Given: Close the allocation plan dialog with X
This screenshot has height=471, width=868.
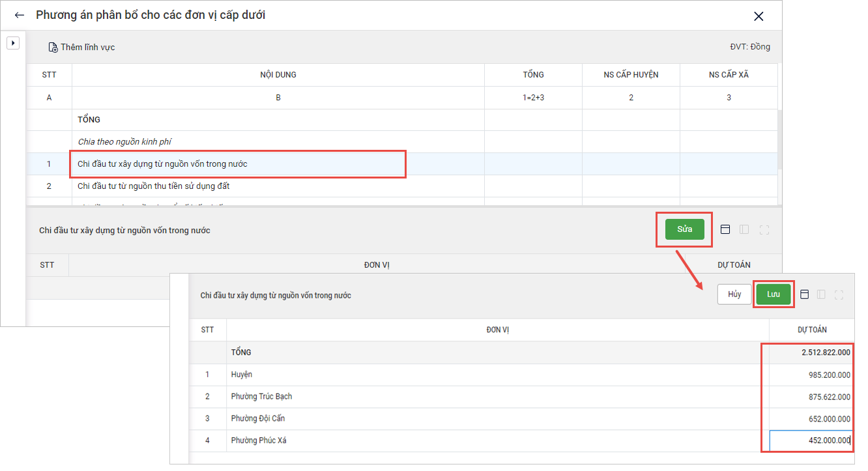Looking at the screenshot, I should click(x=759, y=16).
